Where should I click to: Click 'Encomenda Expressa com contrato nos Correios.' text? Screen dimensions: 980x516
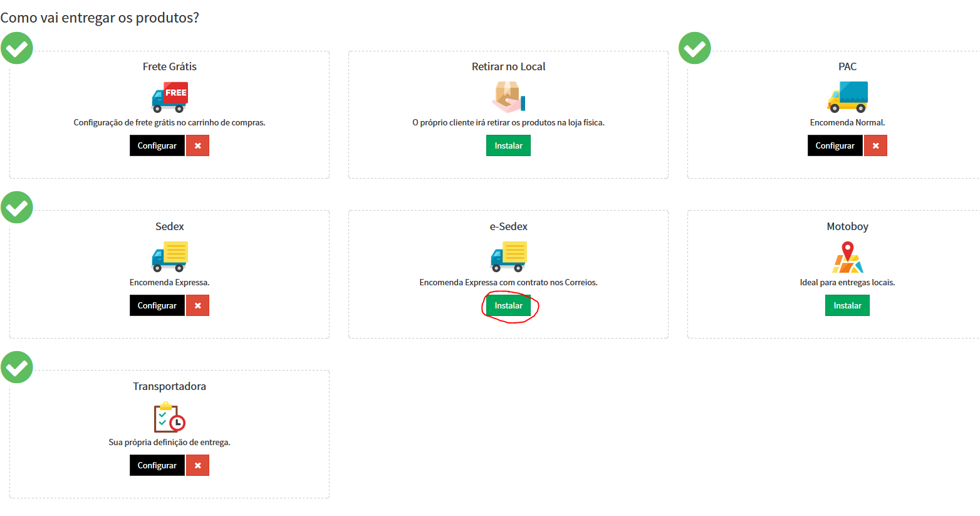[x=509, y=282]
